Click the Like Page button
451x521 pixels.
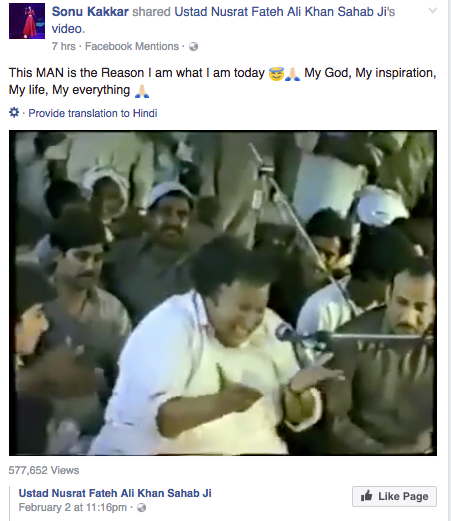point(394,496)
